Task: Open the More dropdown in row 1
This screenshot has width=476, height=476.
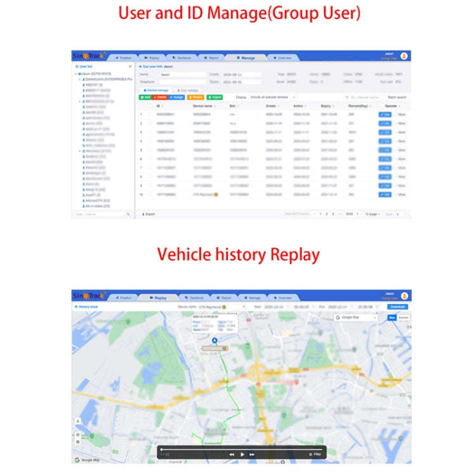Action: click(400, 114)
